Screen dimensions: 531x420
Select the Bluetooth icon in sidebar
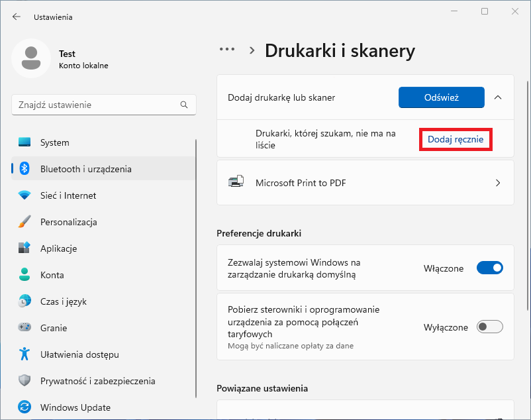click(24, 169)
